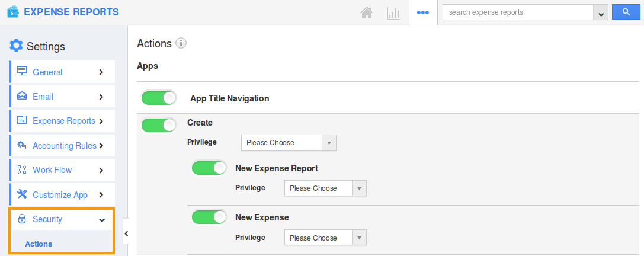Open General settings section

coord(62,72)
